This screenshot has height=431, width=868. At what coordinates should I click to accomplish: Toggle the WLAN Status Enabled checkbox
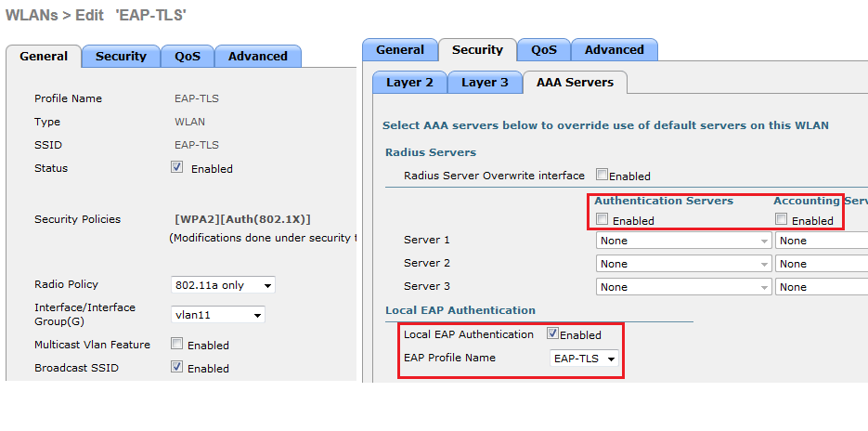coord(177,168)
